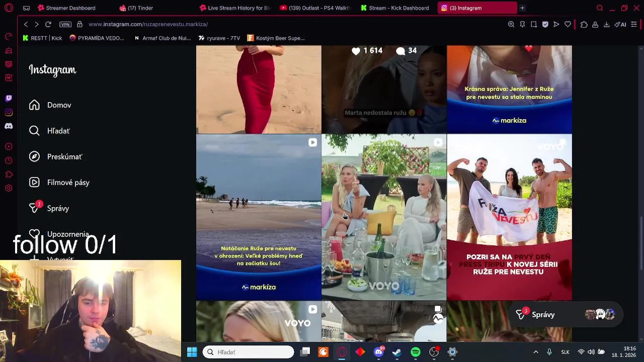Open Upozornenia notifications

tap(59, 234)
